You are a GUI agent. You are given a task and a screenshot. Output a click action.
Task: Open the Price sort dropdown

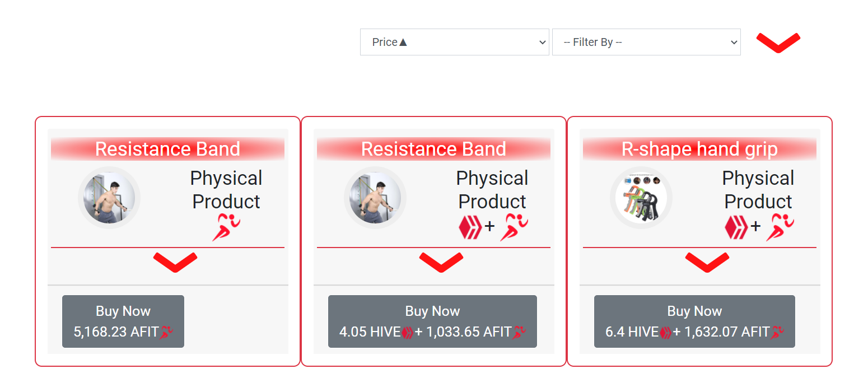click(454, 42)
